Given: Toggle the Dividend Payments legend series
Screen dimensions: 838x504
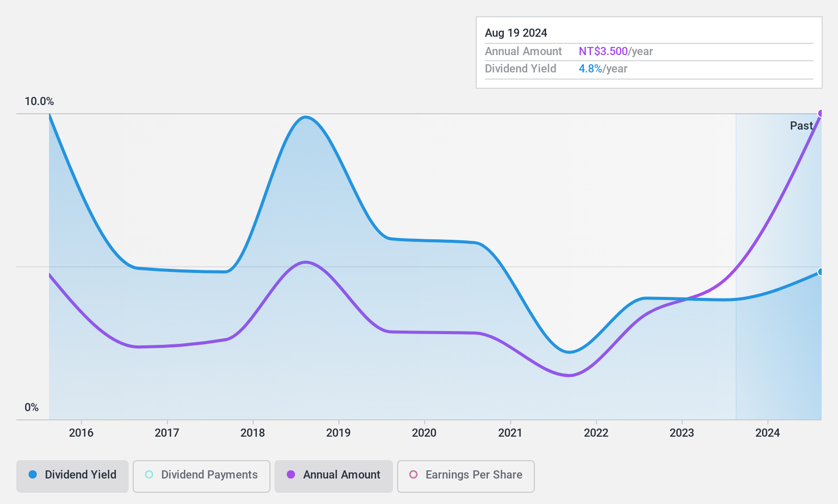Looking at the screenshot, I should tap(202, 476).
